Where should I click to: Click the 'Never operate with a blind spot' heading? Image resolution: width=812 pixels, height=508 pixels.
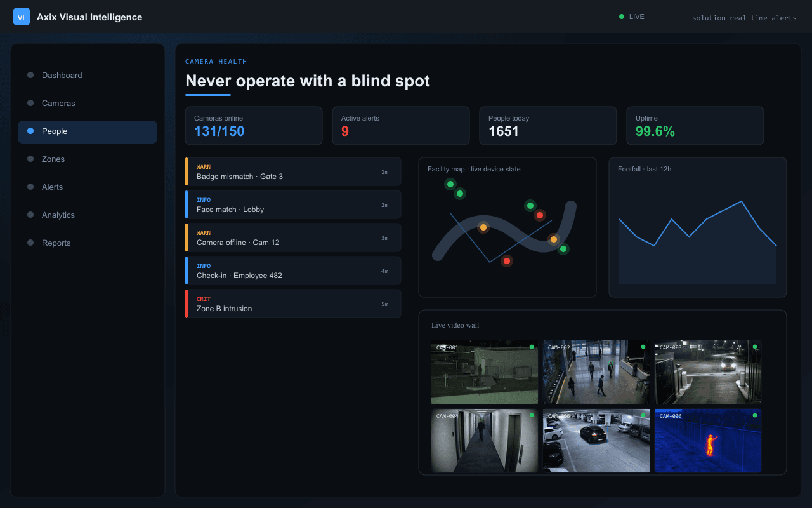point(308,81)
